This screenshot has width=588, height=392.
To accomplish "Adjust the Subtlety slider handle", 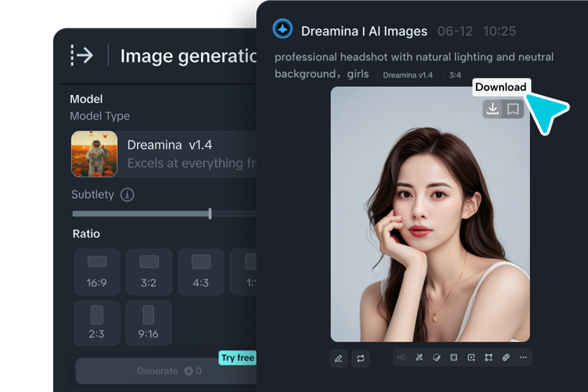I will (210, 213).
